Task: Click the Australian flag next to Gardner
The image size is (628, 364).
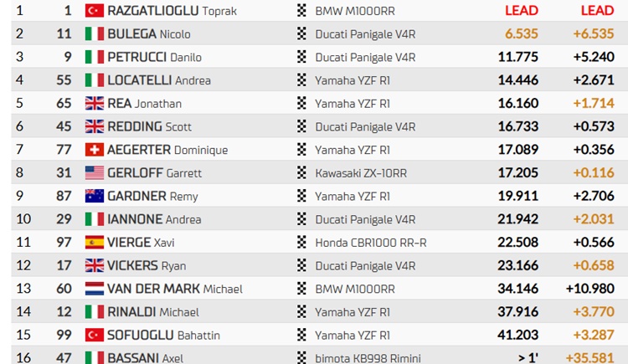Action: pyautogui.click(x=94, y=196)
